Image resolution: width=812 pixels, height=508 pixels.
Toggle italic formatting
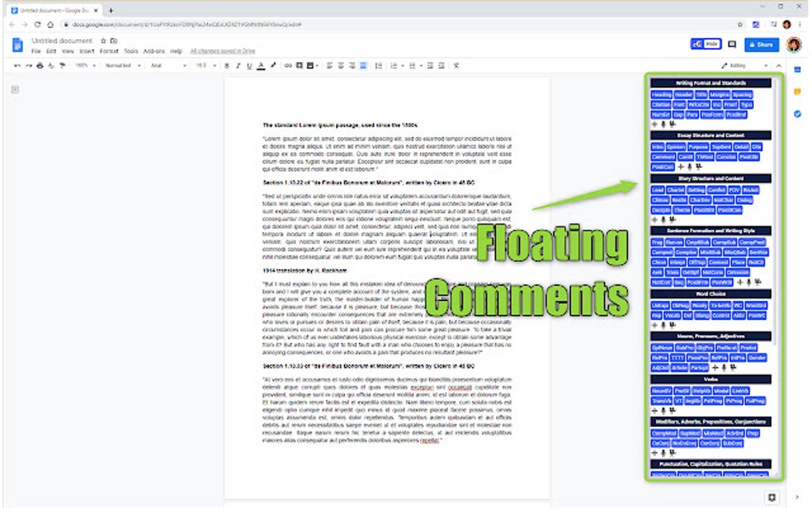point(238,65)
